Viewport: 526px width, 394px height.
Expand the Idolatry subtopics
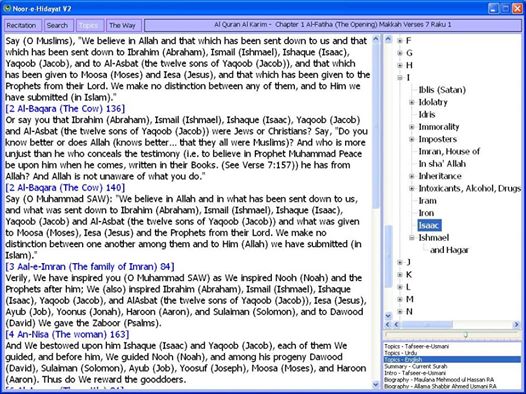(412, 102)
